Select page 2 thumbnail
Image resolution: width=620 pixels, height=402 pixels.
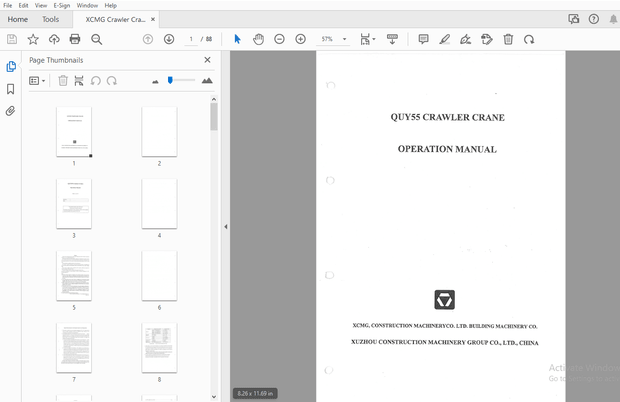tap(159, 132)
